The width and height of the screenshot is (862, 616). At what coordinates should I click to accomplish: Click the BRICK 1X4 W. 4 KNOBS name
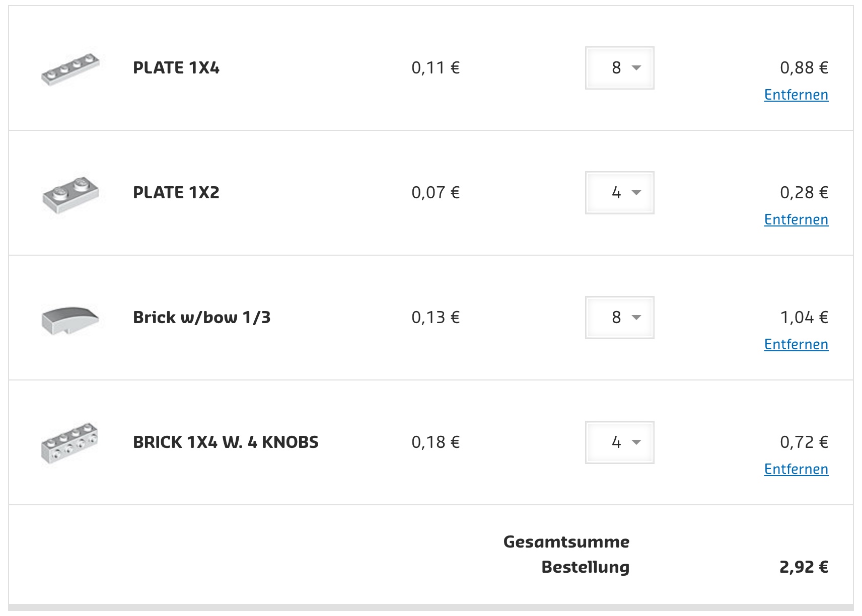pos(226,442)
